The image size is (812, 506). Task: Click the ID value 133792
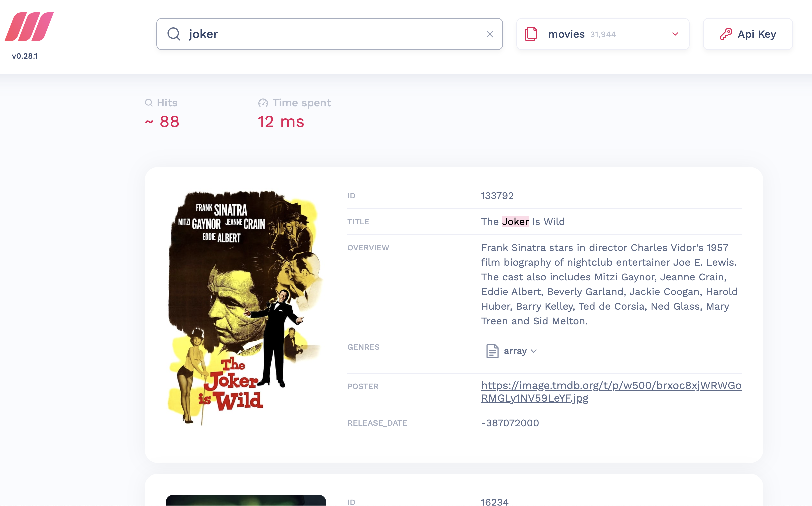click(497, 196)
